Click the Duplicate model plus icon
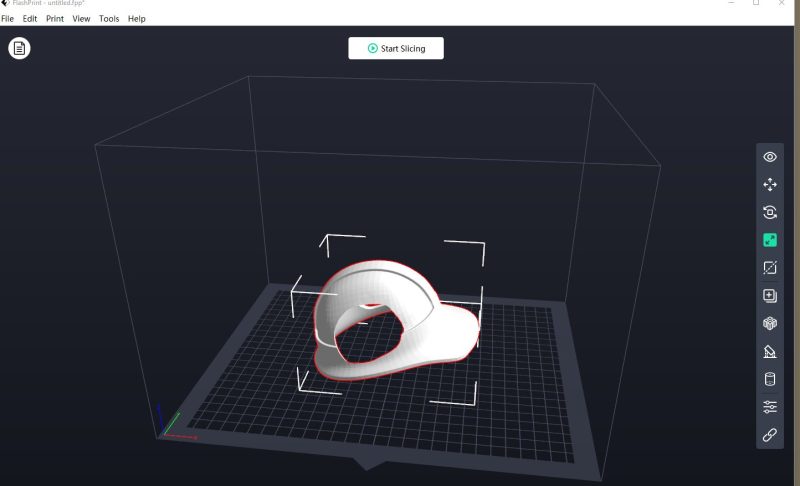 click(x=770, y=296)
